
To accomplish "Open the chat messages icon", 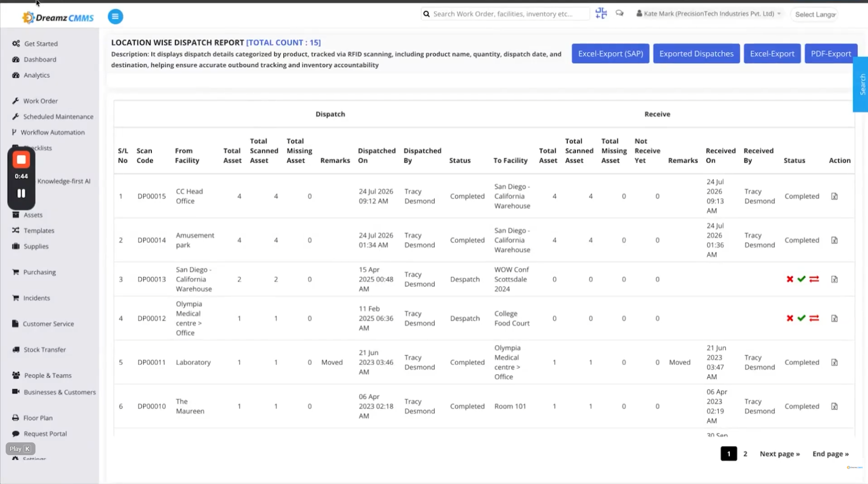I will [619, 13].
